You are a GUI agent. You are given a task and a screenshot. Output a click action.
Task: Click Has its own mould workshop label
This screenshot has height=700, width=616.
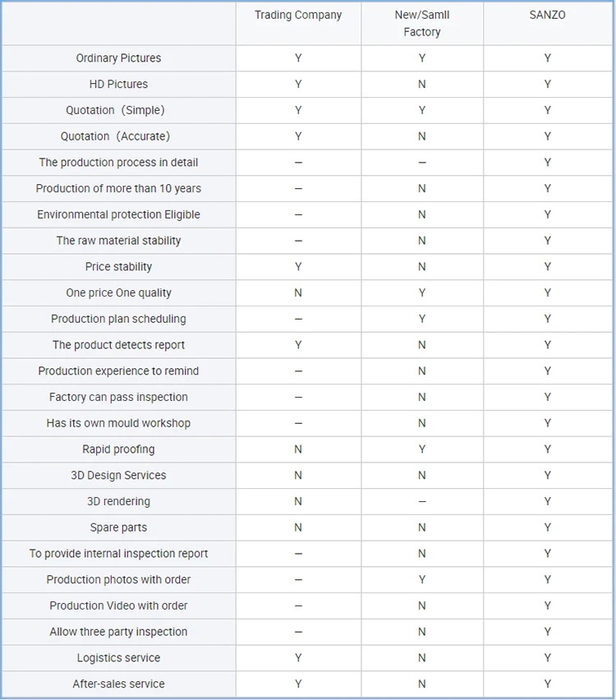pos(118,423)
